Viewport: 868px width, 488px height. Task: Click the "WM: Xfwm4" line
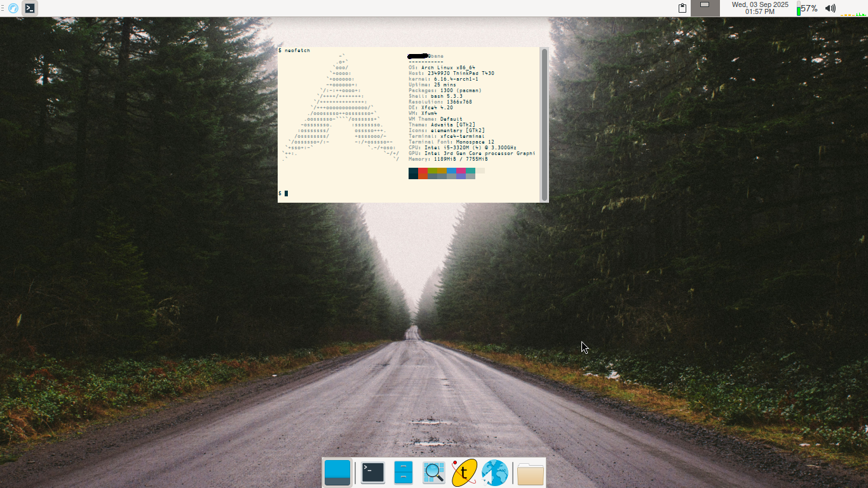tap(423, 113)
